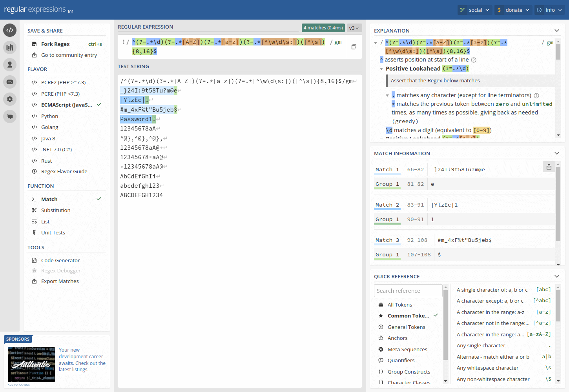Open the settings gear icon in sidebar
569x392 pixels.
point(10,99)
